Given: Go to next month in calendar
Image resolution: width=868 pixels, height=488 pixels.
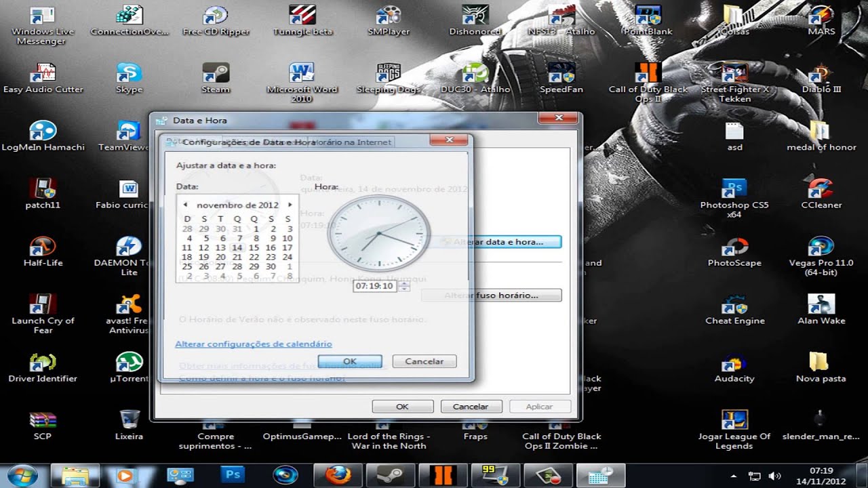Looking at the screenshot, I should [290, 205].
